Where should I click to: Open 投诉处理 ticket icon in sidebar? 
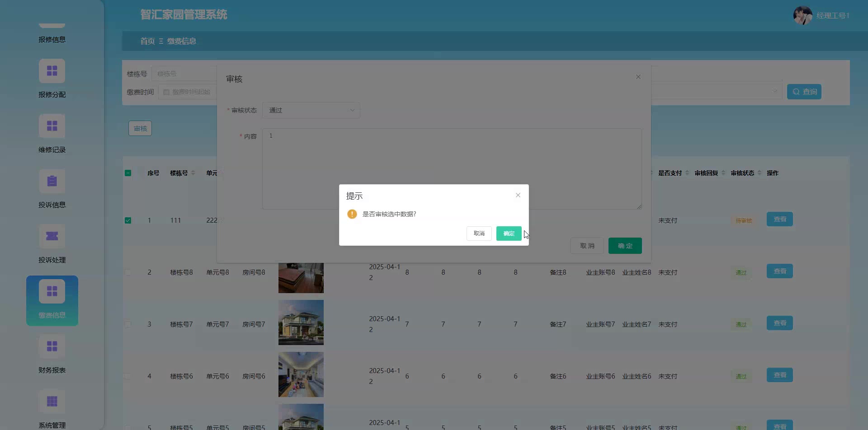[x=52, y=237]
